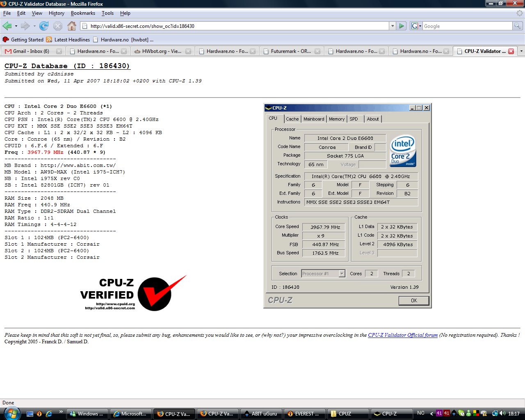
Task: Click the taskbar clock showing 18:17
Action: pyautogui.click(x=514, y=414)
